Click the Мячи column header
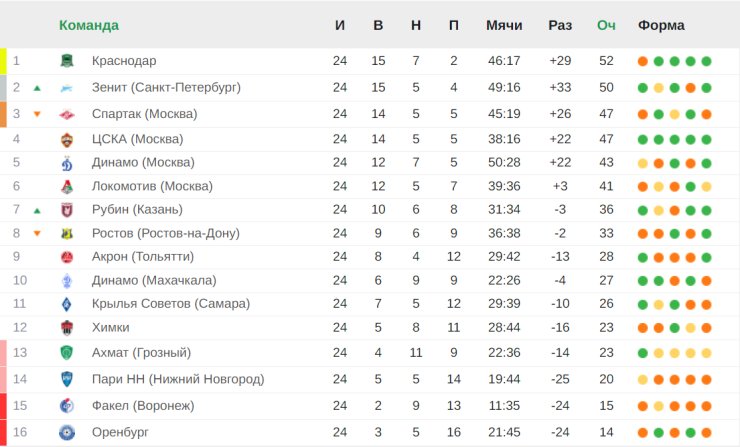The height and width of the screenshot is (447, 740). tap(503, 25)
